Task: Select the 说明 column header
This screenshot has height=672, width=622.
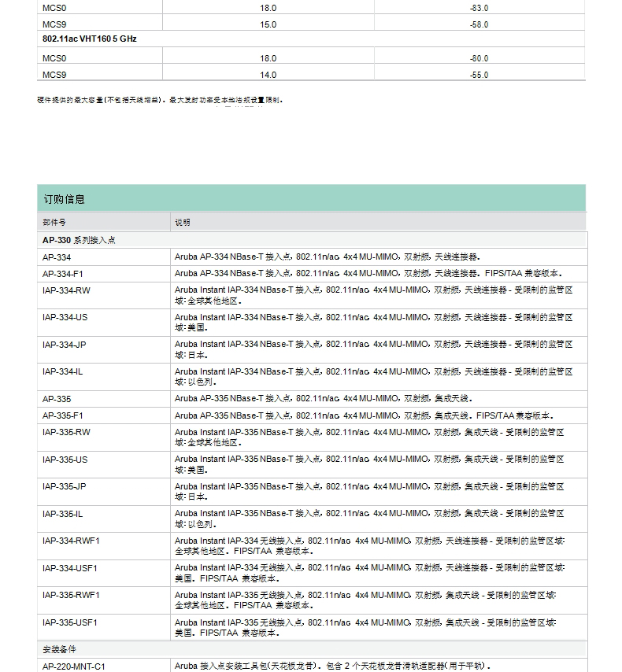Action: pos(183,223)
